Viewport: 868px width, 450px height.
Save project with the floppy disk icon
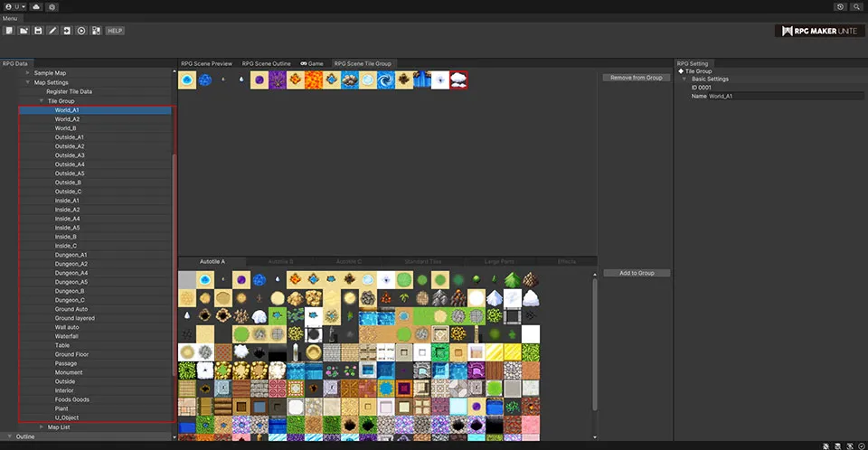(x=38, y=31)
